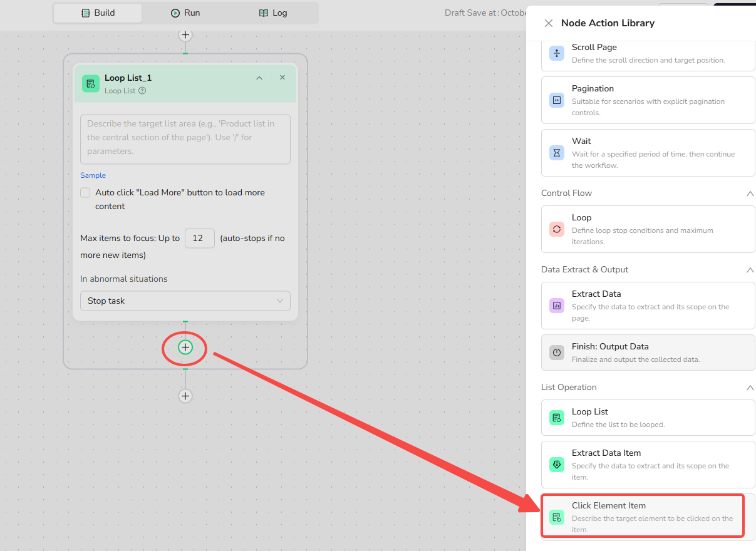
Task: Click the Loop List icon in library
Action: coord(557,418)
